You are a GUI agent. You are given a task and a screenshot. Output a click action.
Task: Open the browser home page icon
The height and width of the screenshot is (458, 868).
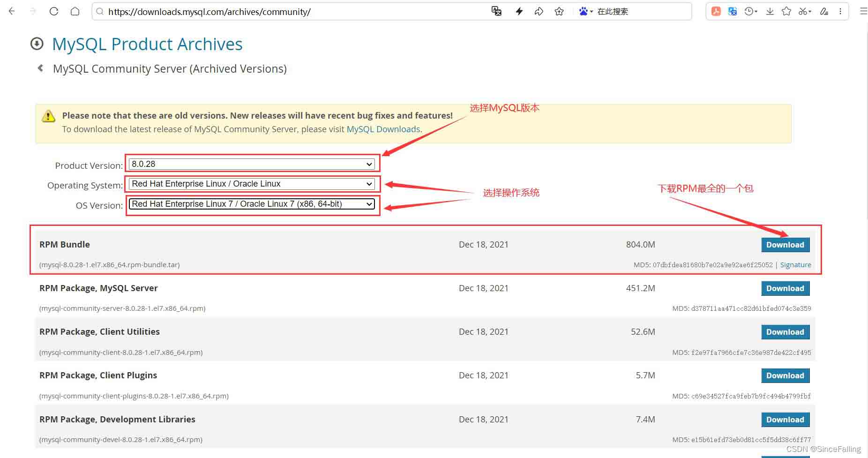[x=75, y=11]
